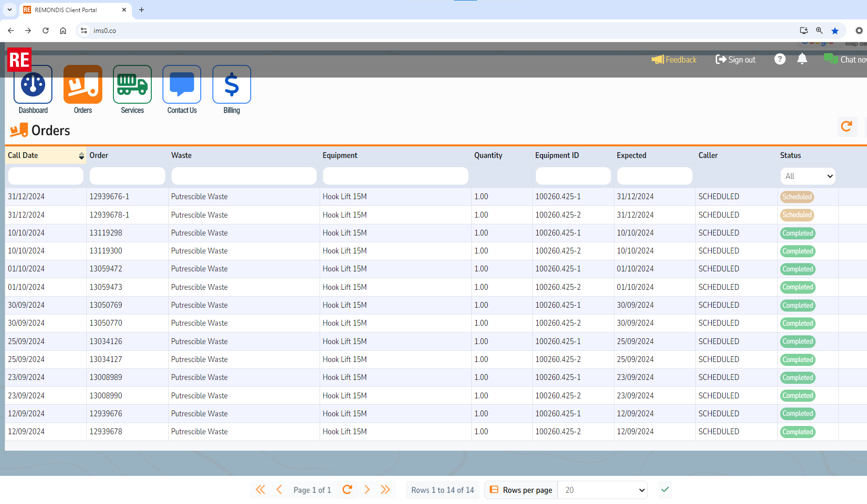This screenshot has width=867, height=504.
Task: Click the Rows per page label icon
Action: (x=494, y=489)
